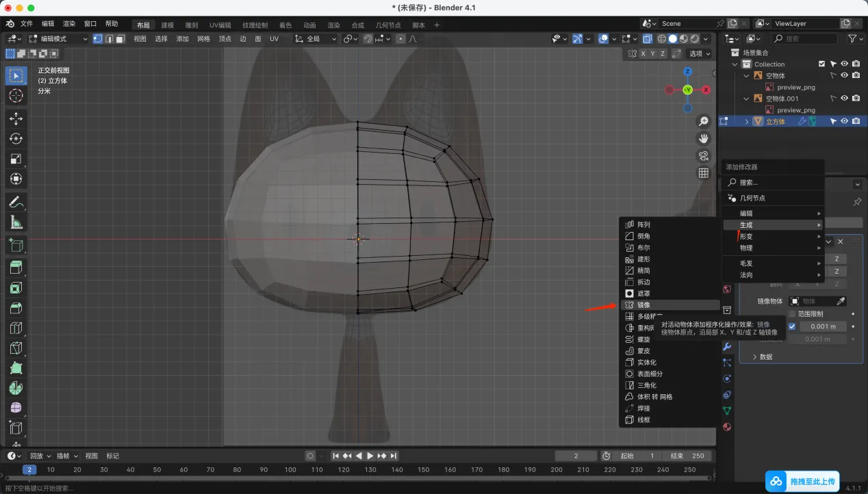Select the Measure tool

(16, 222)
